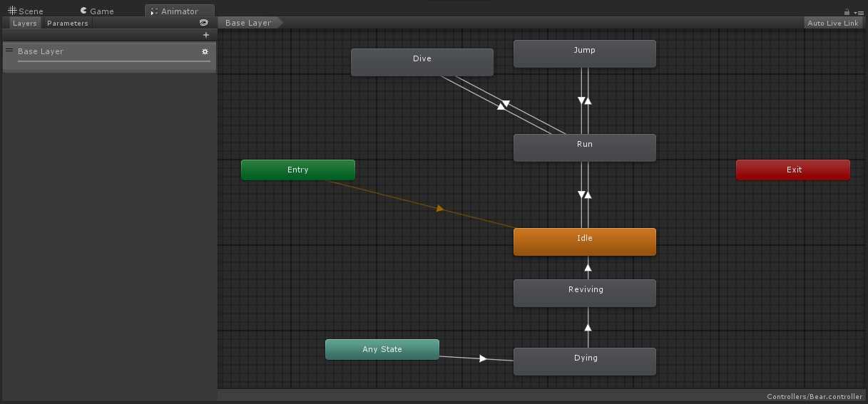Select the Dying to Reviving transition arrow
This screenshot has width=868, height=404.
coord(588,327)
